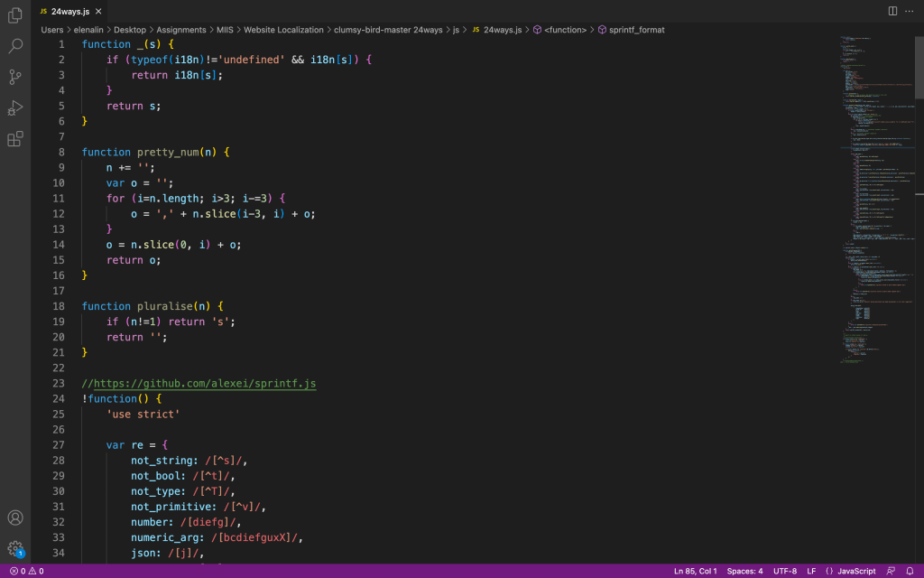Click the js folder in breadcrumbs
This screenshot has width=924, height=578.
click(457, 30)
